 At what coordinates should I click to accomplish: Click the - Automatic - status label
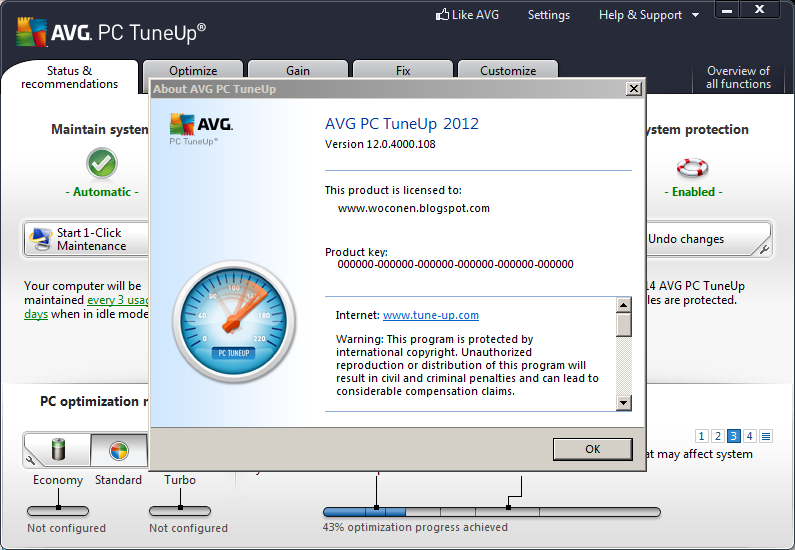pyautogui.click(x=102, y=192)
